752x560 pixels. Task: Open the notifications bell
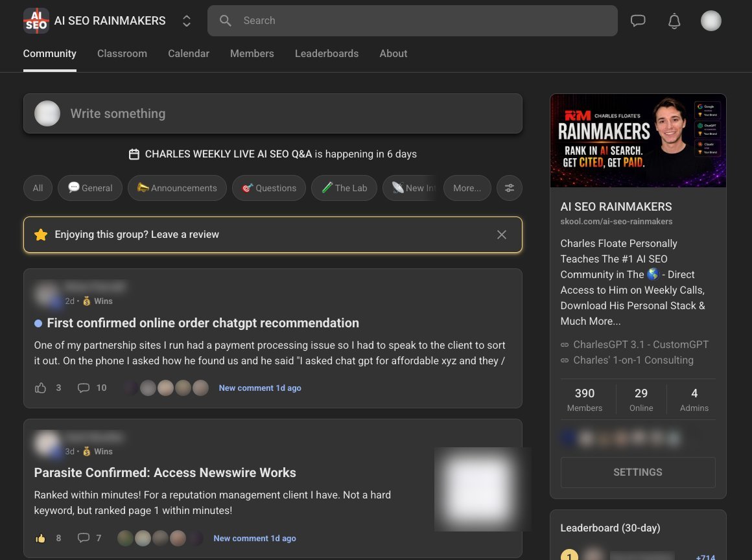(x=674, y=21)
